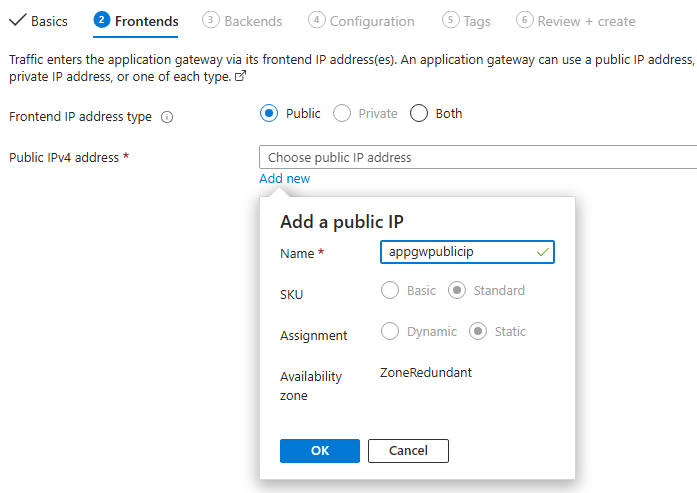
Task: Click the step 6 Review + create number icon
Action: click(524, 21)
